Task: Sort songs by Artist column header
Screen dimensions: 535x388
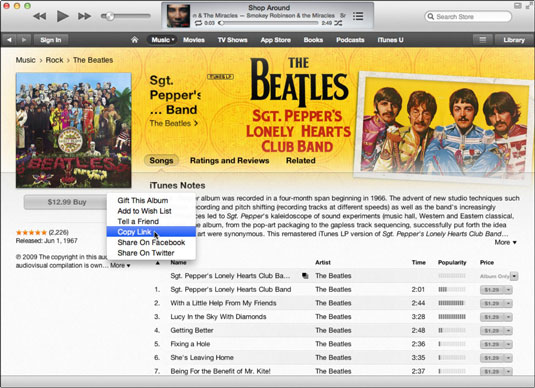Action: point(323,262)
